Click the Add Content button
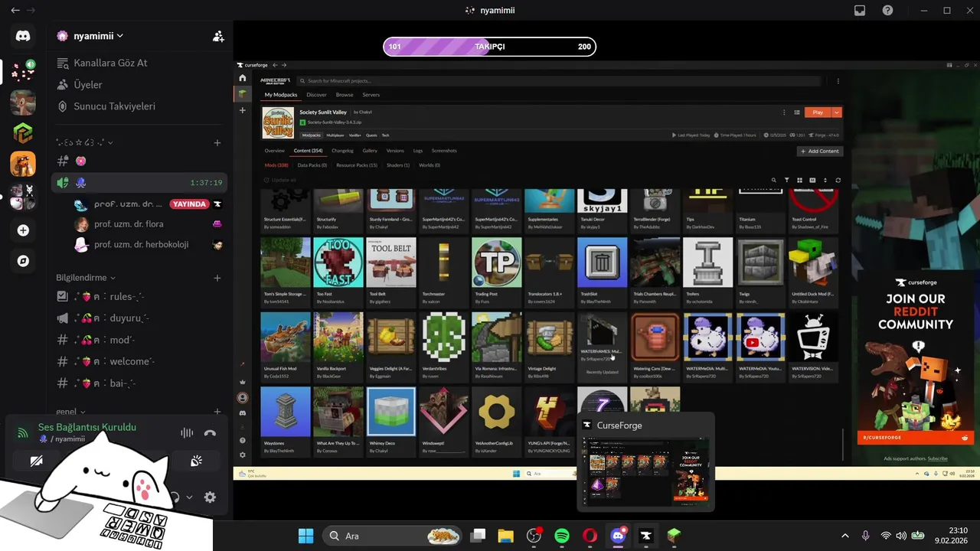This screenshot has width=980, height=551. coord(819,152)
